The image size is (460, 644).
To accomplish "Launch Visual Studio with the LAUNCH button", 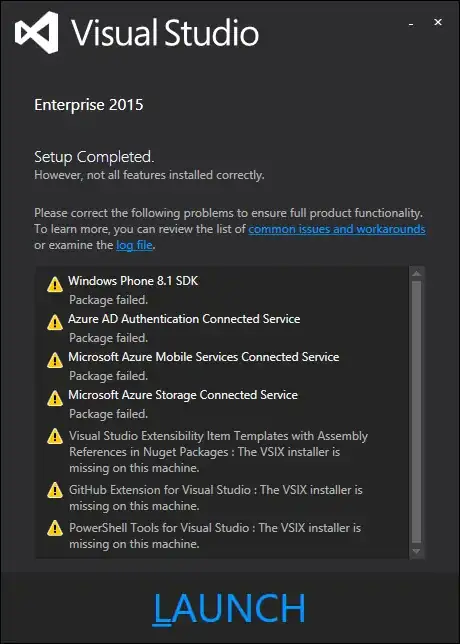I will click(229, 609).
